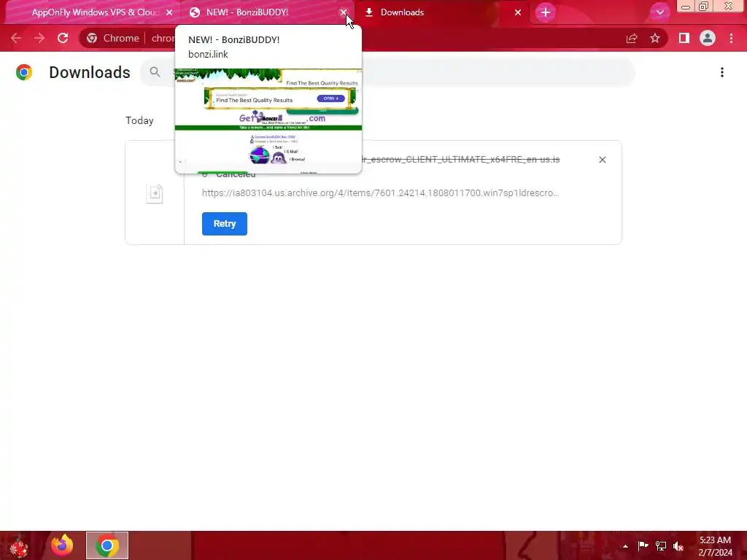This screenshot has width=747, height=560.
Task: Focus the Search downloads field
Action: click(387, 72)
